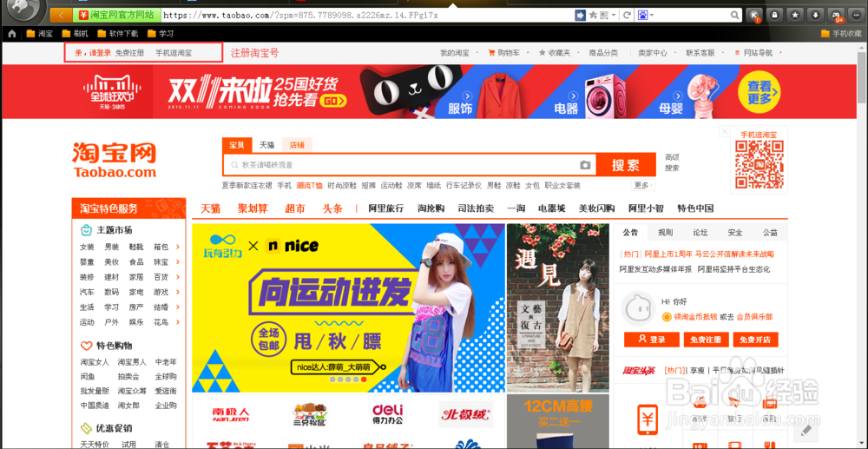Click the 手机逛淘宝 QR code image
The width and height of the screenshot is (868, 449).
759,165
